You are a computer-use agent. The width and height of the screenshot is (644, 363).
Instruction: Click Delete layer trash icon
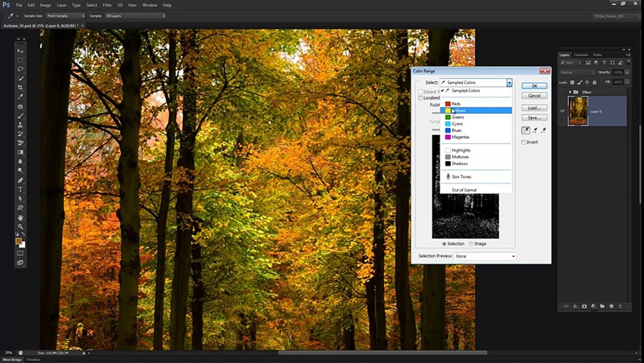(x=620, y=306)
